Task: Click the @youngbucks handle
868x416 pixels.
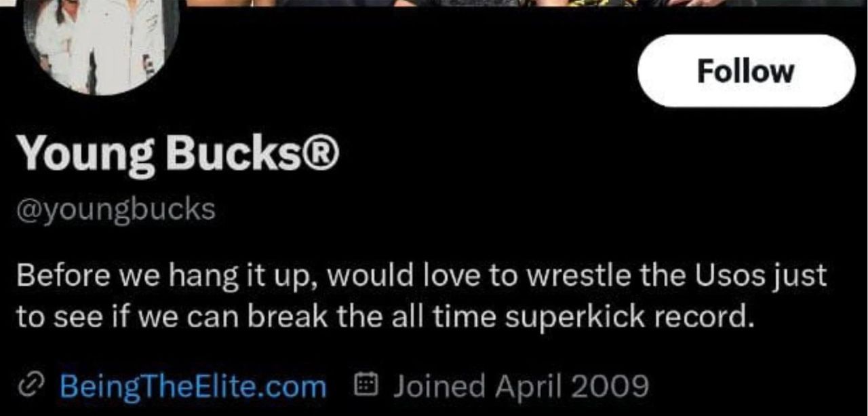Action: (x=116, y=210)
